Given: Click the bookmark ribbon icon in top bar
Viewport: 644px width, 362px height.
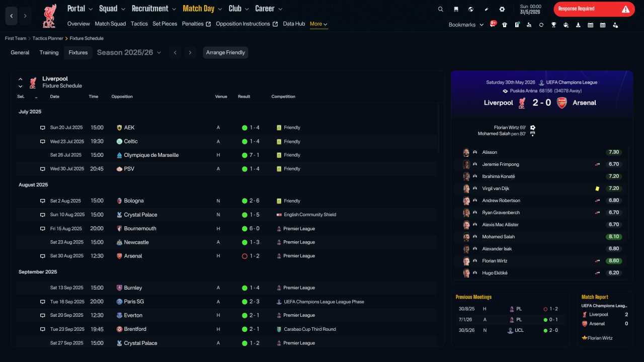Looking at the screenshot, I should pos(456,9).
